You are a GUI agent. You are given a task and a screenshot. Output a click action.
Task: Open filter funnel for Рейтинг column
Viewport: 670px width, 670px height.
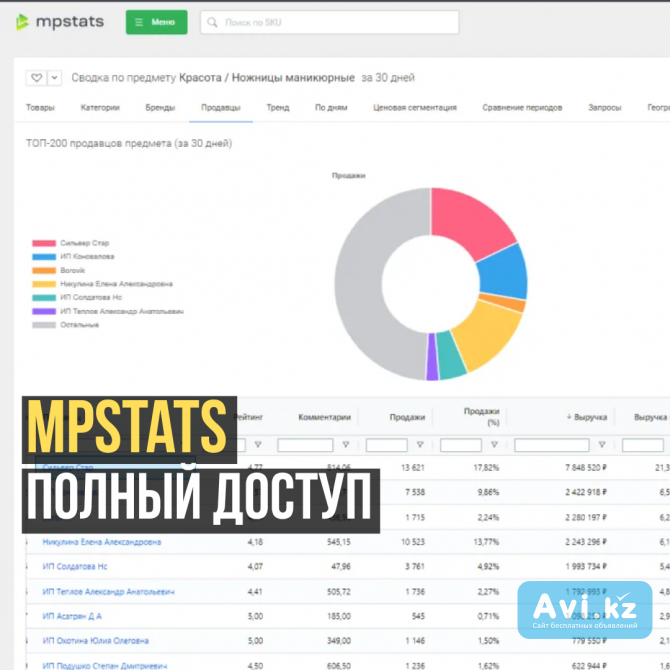(x=258, y=445)
